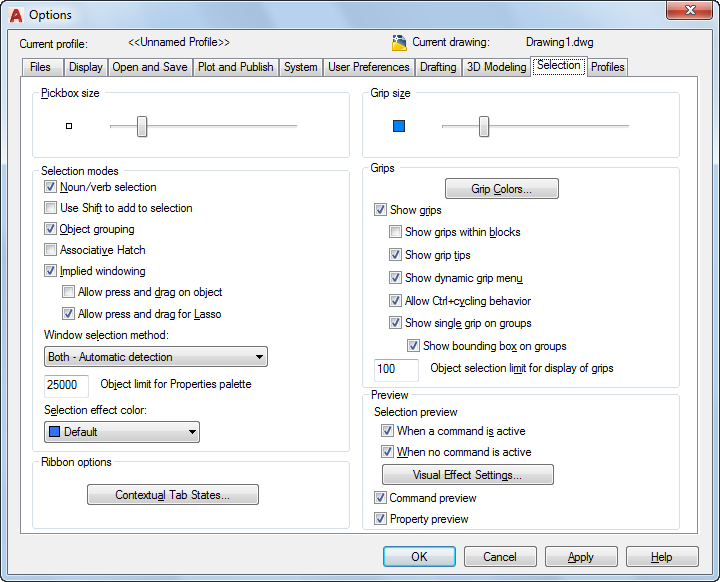
Task: Click the Grip Colors button
Action: coord(501,189)
